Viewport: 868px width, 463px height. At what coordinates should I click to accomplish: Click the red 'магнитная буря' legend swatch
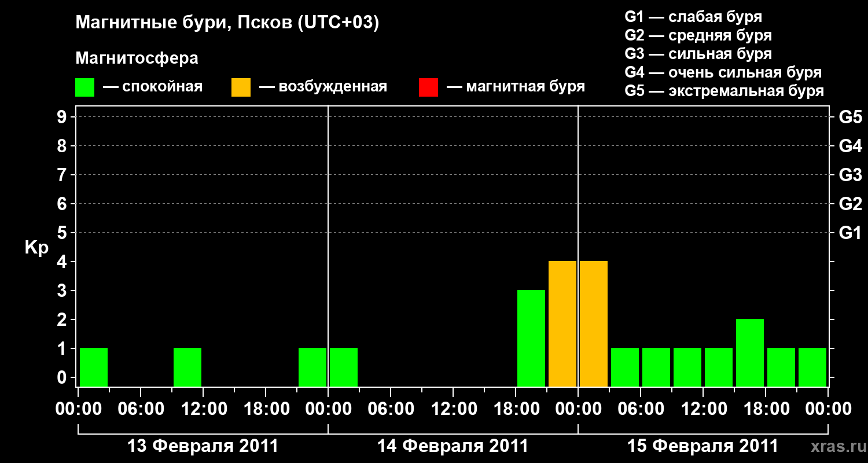pyautogui.click(x=428, y=87)
